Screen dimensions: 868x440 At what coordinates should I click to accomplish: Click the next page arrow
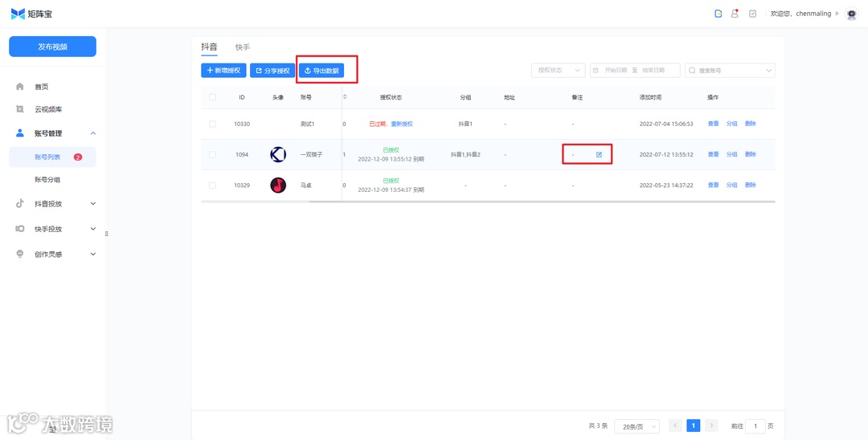pos(711,426)
